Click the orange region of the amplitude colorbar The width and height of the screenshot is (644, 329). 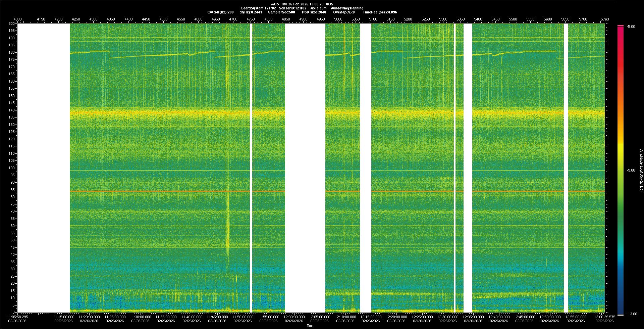coord(621,111)
